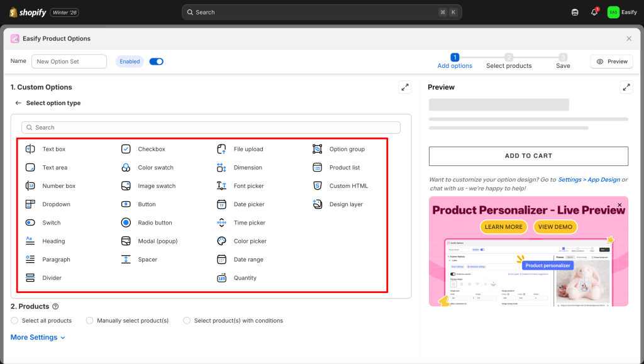Image resolution: width=644 pixels, height=364 pixels.
Task: Select all products radio button
Action: click(14, 321)
